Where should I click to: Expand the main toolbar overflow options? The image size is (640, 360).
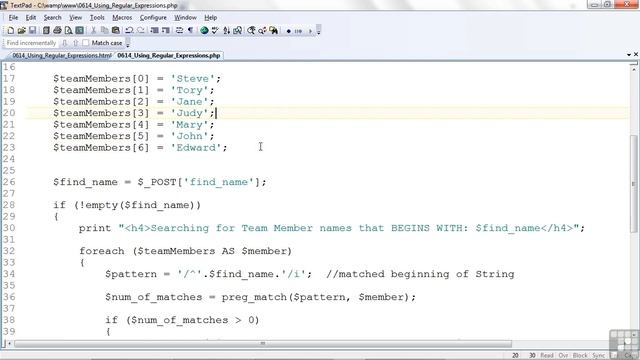click(x=319, y=31)
